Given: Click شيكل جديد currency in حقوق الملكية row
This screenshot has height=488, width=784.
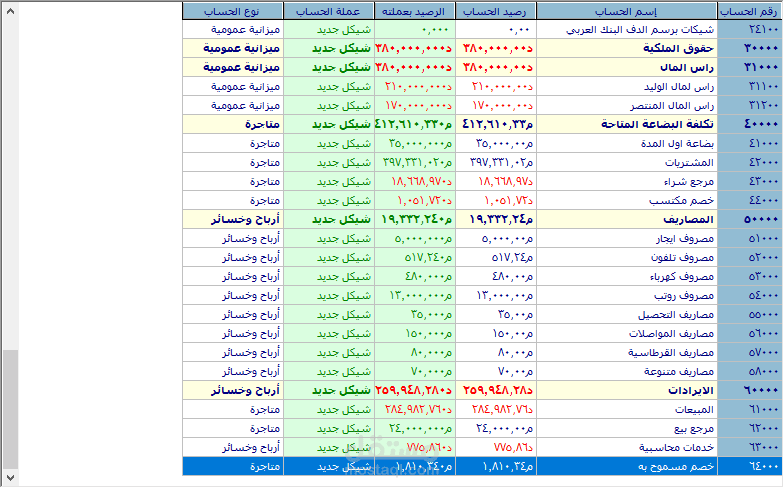Looking at the screenshot, I should click(328, 49).
